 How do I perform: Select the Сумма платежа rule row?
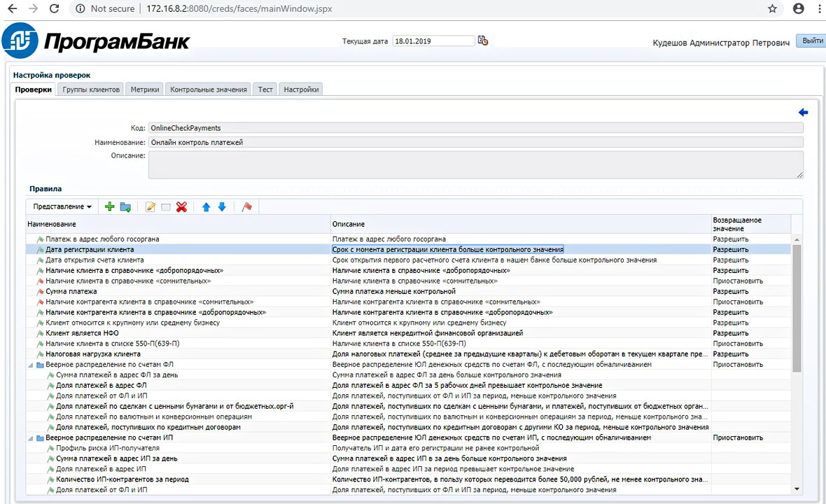pos(71,291)
